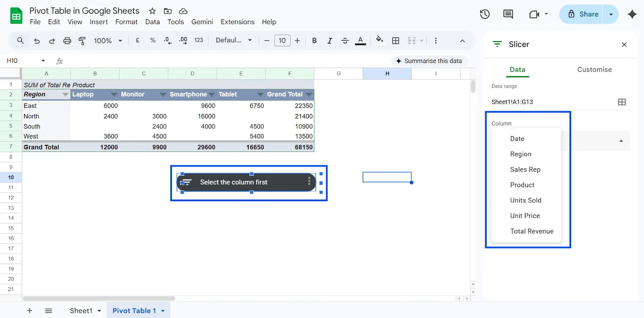Image resolution: width=644 pixels, height=318 pixels.
Task: Open the zoom 100% dropdown
Action: (108, 41)
